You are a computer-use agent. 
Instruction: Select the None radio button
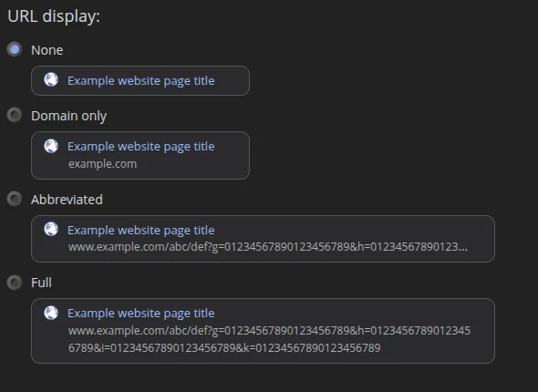(15, 50)
